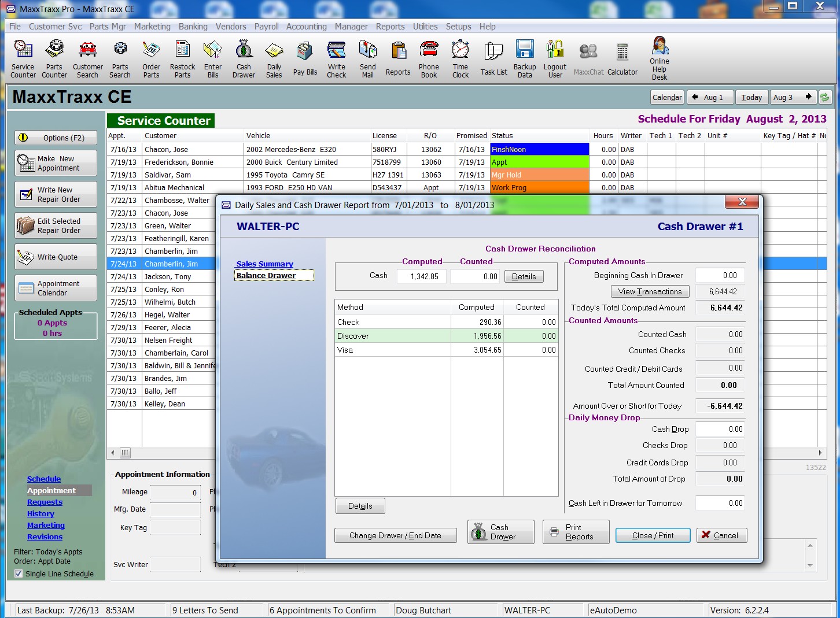Open the Revisions link in sidebar
This screenshot has height=618, width=840.
coord(45,536)
